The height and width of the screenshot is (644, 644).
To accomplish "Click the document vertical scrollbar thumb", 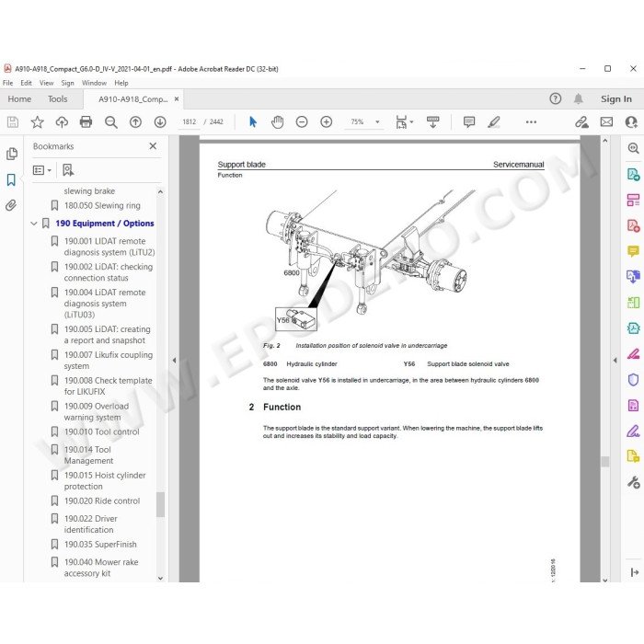I will (x=605, y=461).
